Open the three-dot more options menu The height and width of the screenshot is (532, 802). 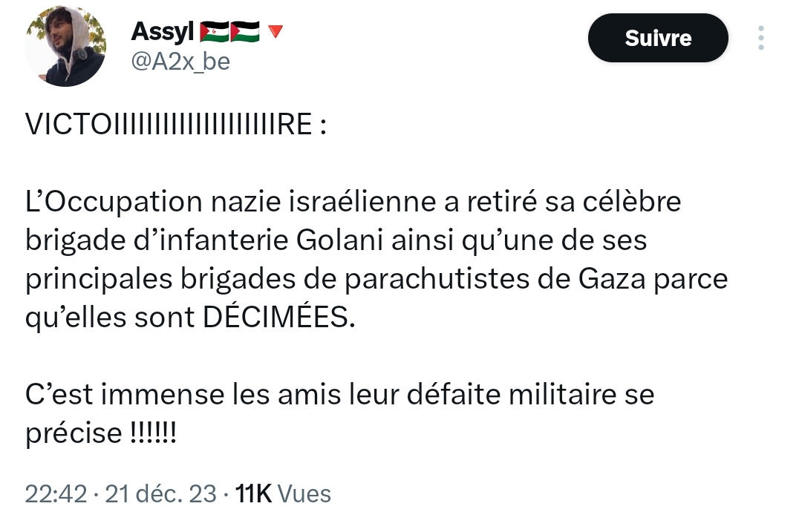tap(760, 38)
